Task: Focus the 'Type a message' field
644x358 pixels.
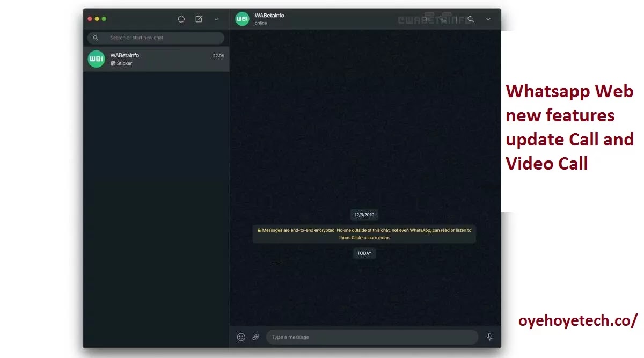Action: click(x=372, y=337)
